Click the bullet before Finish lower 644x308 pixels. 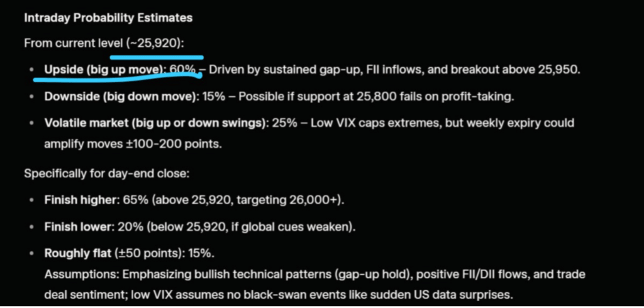click(x=32, y=227)
